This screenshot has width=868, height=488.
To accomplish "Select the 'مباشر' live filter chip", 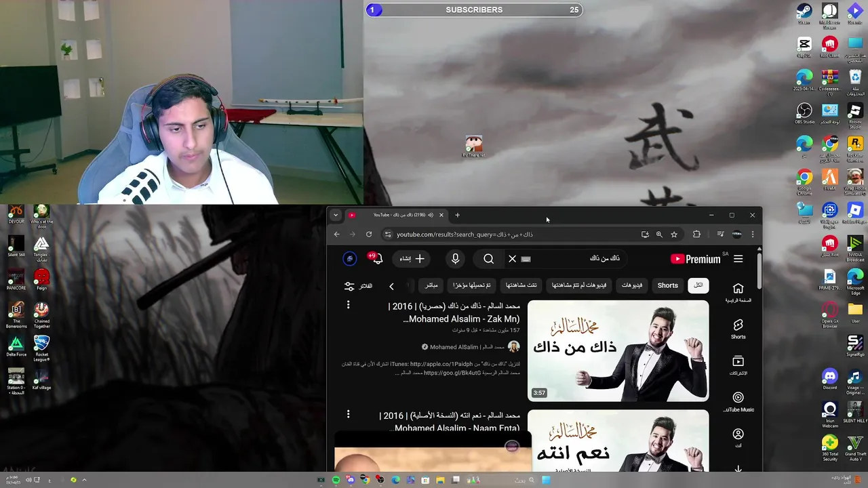I will pyautogui.click(x=431, y=285).
